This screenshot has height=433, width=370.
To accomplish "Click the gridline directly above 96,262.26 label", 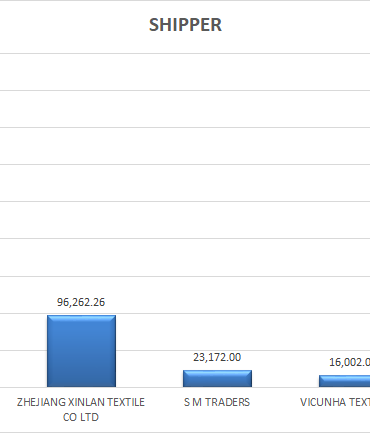I will [x=185, y=276].
